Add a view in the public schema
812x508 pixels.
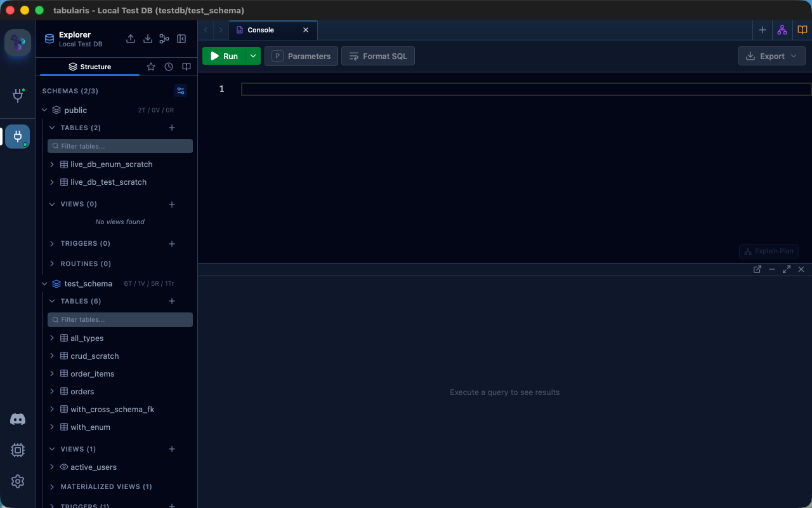click(x=172, y=204)
